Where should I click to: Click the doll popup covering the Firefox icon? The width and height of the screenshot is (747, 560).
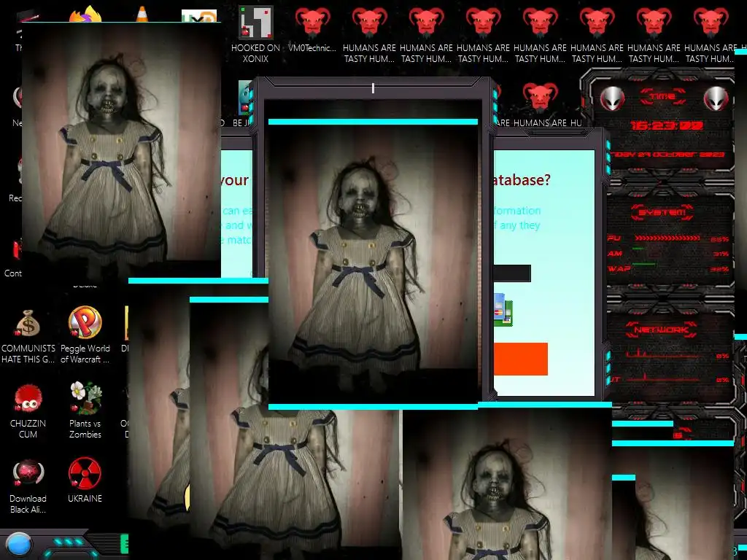click(121, 150)
